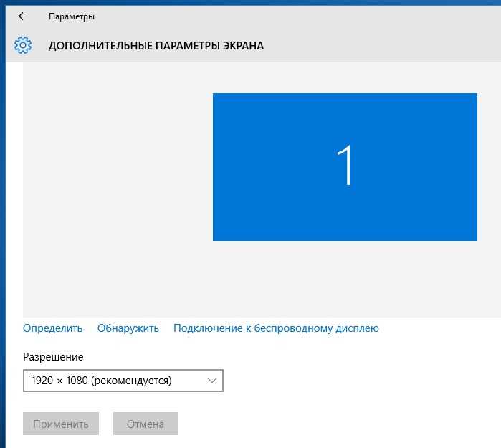Go back with the arrow icon
This screenshot has width=501, height=448.
pyautogui.click(x=23, y=16)
